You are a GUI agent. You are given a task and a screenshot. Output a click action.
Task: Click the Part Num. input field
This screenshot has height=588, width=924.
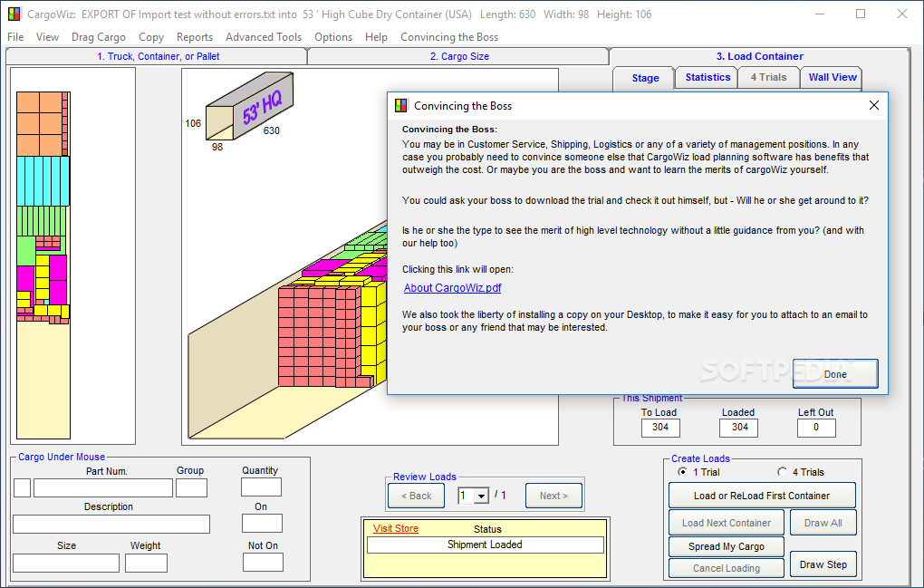(103, 487)
